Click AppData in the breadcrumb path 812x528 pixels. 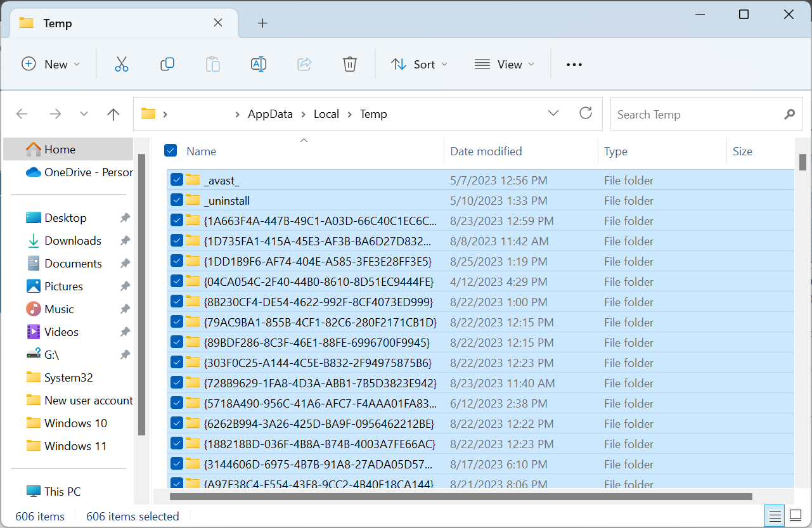tap(270, 114)
